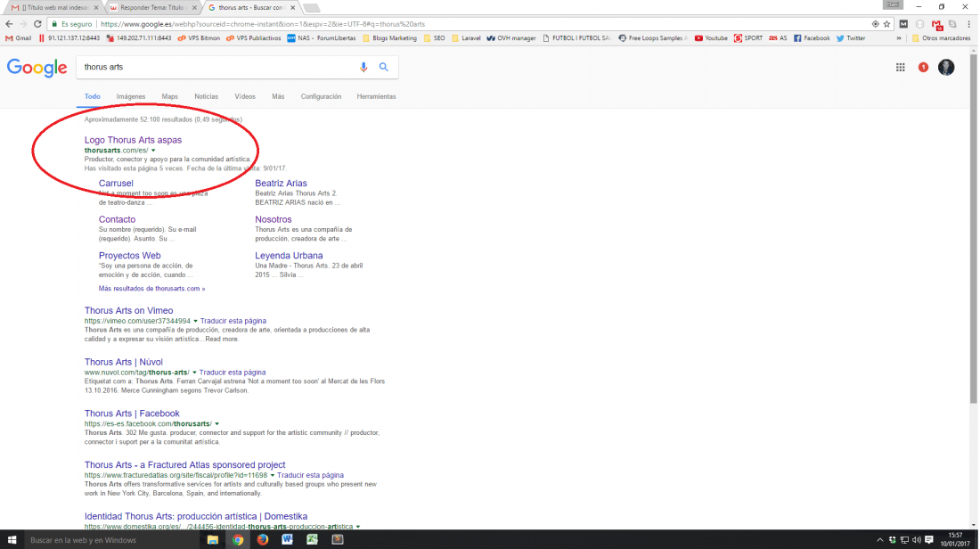
Task: Open the Carrusel sitelink
Action: (x=116, y=184)
